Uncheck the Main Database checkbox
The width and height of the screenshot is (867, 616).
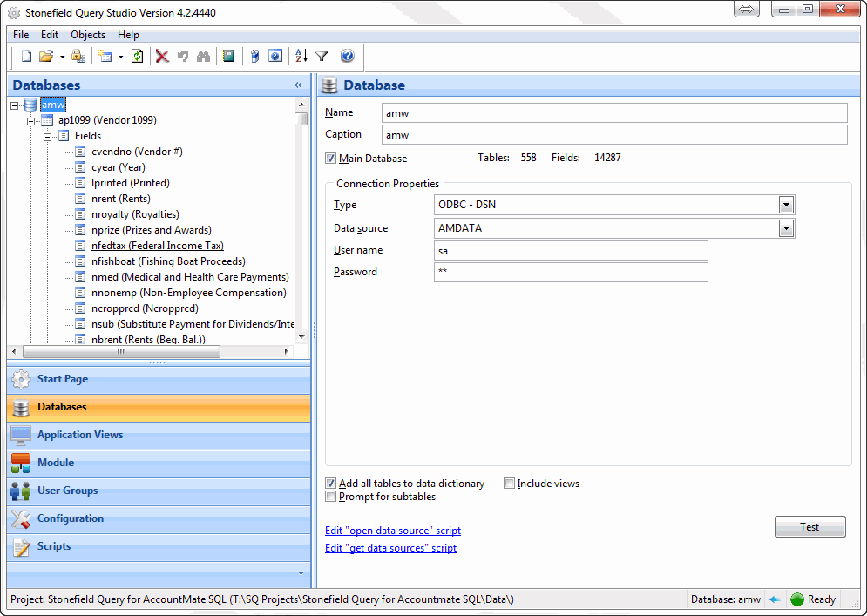tap(329, 158)
